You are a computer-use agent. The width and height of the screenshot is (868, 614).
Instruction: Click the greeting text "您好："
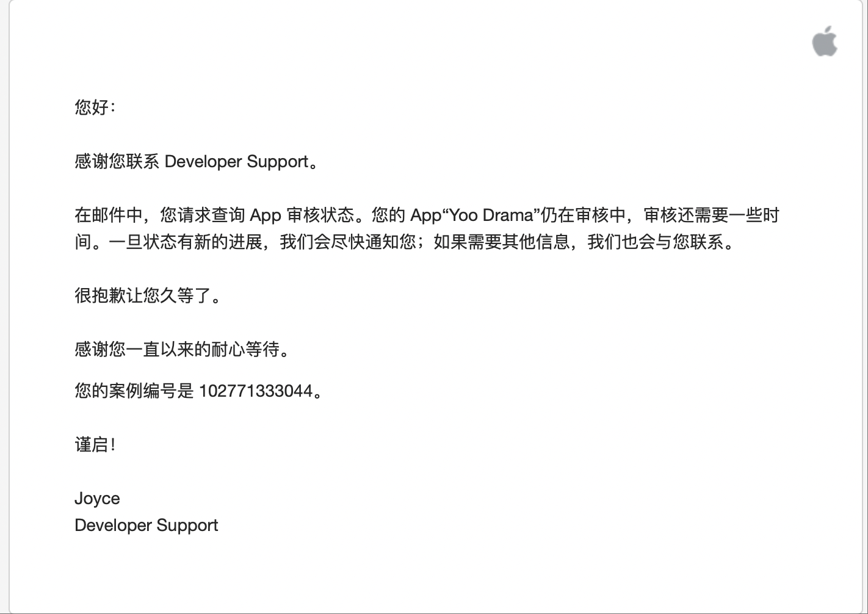point(95,107)
